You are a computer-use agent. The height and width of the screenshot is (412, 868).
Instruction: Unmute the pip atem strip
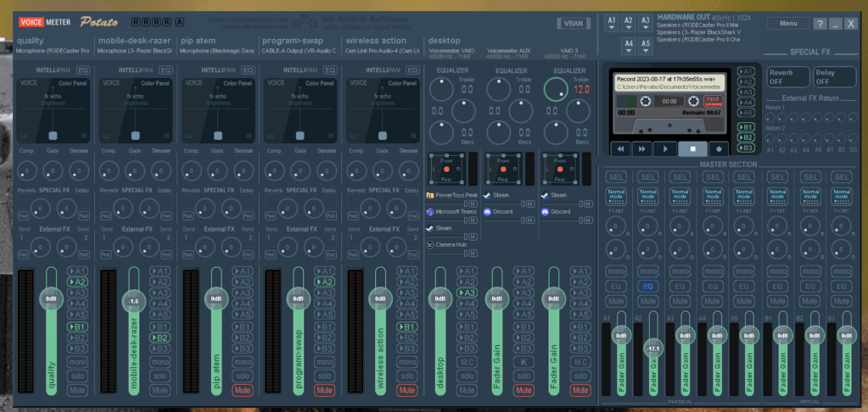(243, 391)
